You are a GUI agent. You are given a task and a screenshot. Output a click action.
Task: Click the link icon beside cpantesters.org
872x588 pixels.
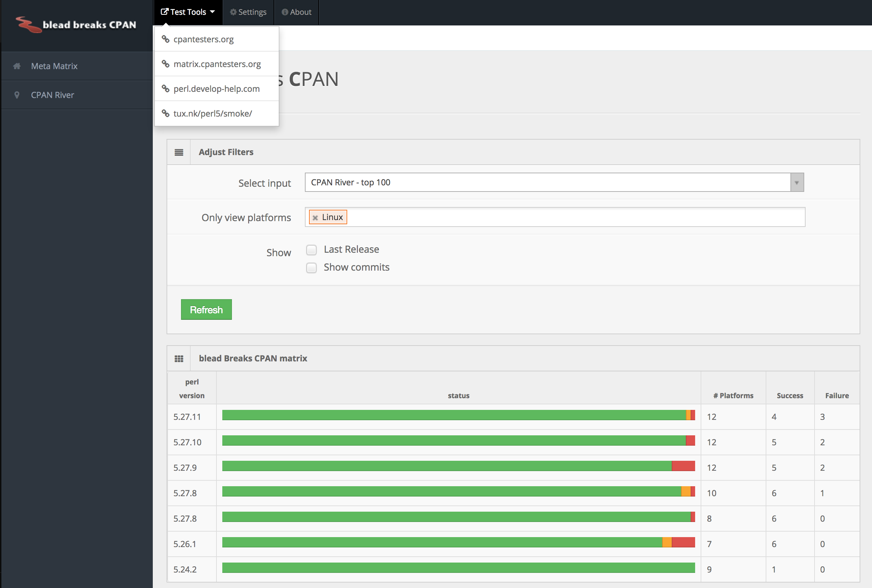click(166, 39)
